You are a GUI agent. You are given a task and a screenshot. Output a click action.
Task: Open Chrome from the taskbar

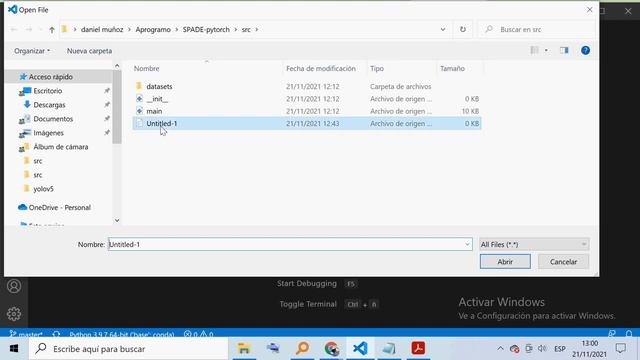pos(331,349)
